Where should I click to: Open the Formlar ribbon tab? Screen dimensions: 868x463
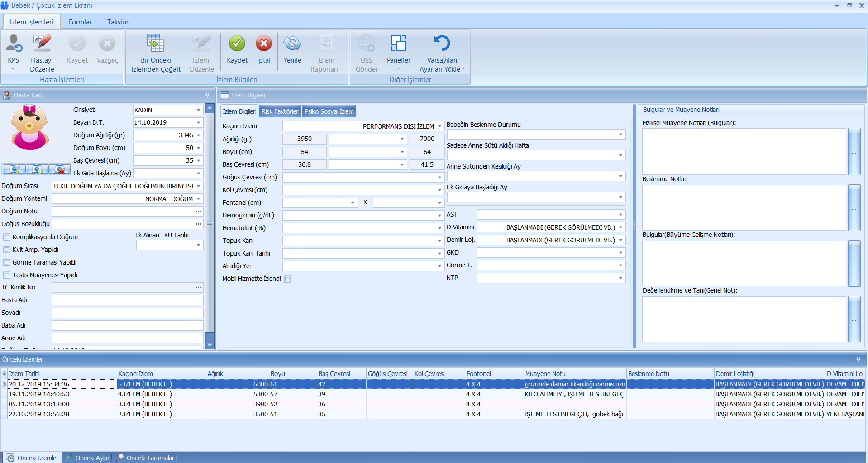coord(80,22)
